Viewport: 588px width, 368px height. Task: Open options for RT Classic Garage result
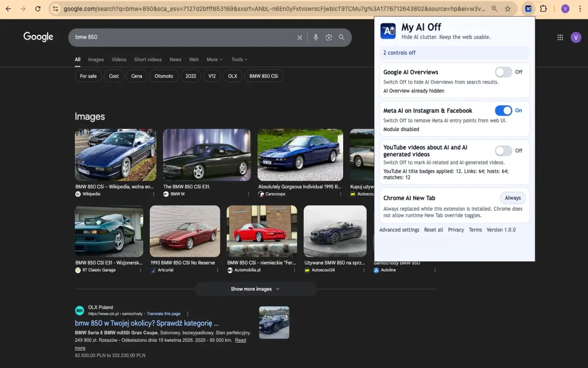pos(141,270)
